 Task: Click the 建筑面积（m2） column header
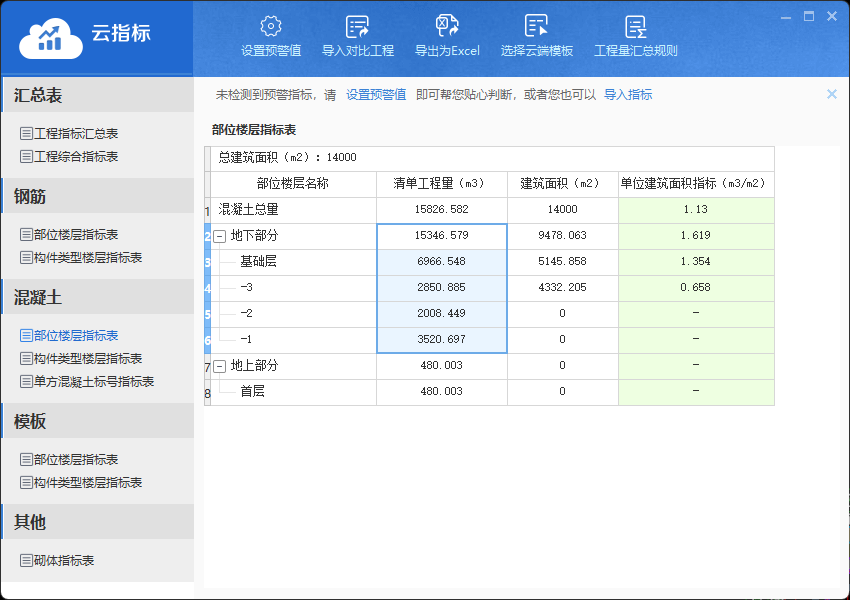(x=563, y=184)
